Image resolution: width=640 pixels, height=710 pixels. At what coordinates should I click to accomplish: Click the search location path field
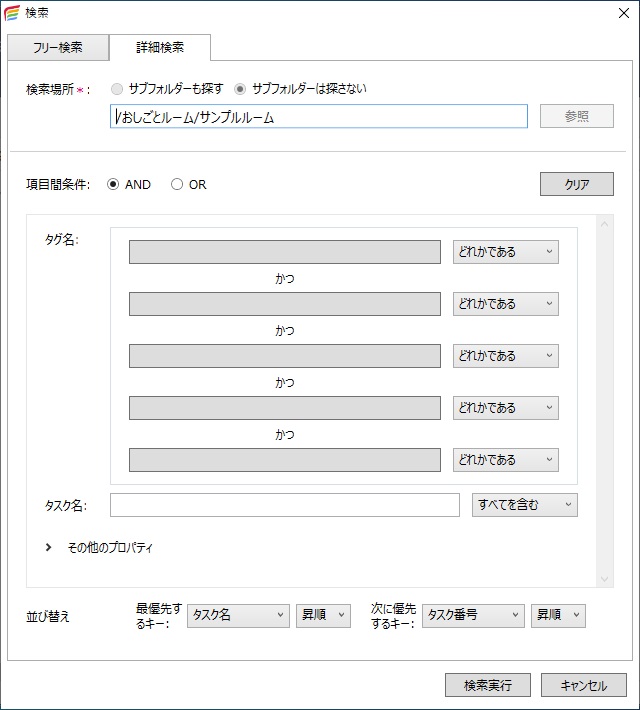click(x=319, y=117)
